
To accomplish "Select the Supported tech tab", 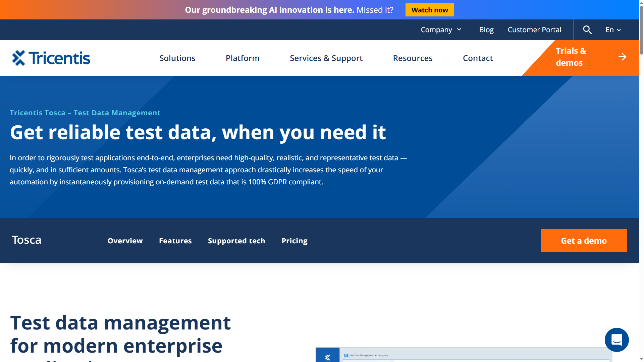I will 236,241.
